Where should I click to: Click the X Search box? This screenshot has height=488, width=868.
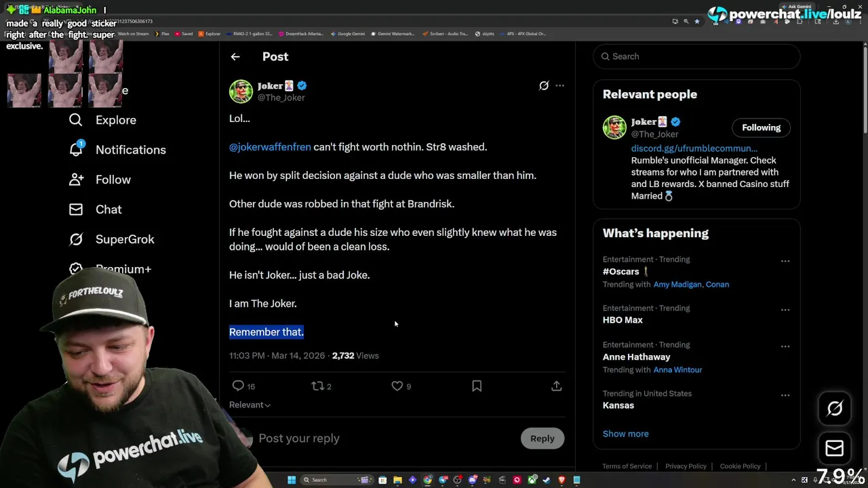coord(696,56)
